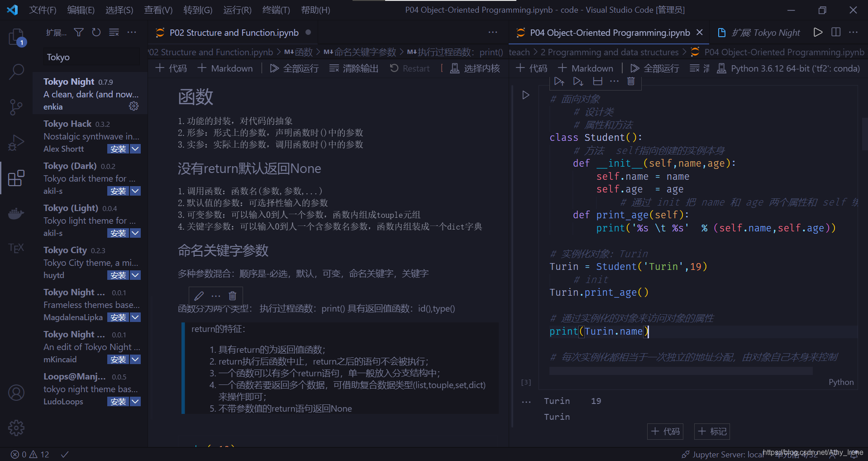Switch to 扩展 Tokyo Night tab
The height and width of the screenshot is (461, 868).
pos(765,33)
